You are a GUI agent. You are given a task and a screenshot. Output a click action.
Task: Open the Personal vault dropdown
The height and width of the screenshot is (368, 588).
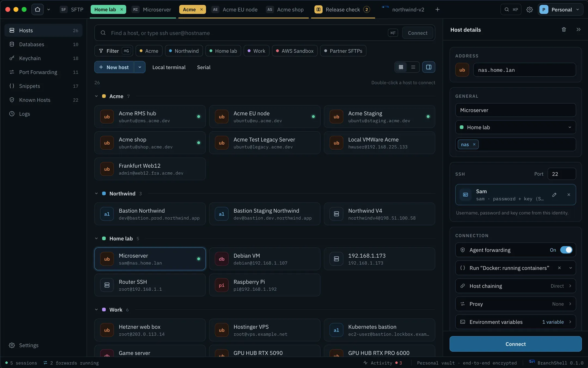click(560, 10)
